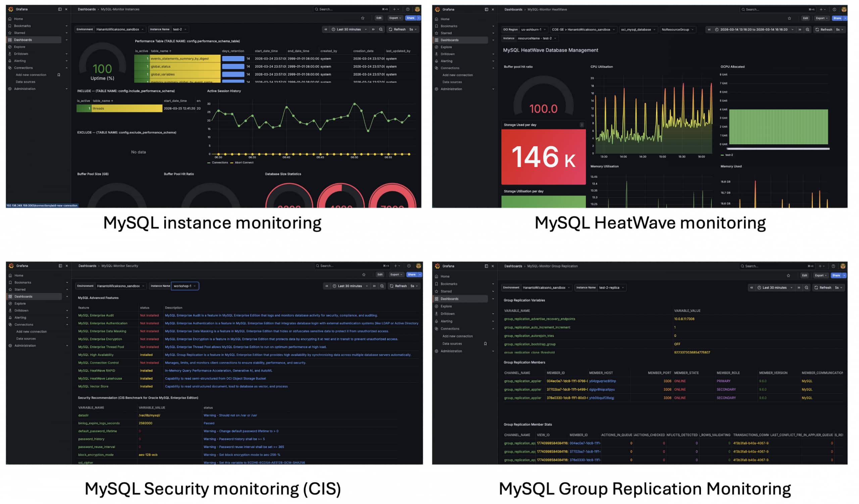Click bookmark icon beside Data sources
859x504 pixels.
tap(485, 344)
